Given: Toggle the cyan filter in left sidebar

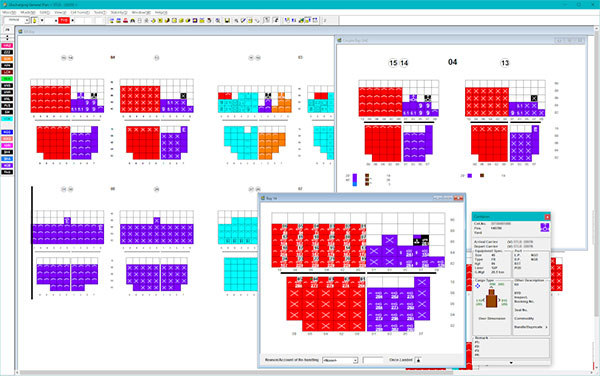Looking at the screenshot, I should 7,119.
